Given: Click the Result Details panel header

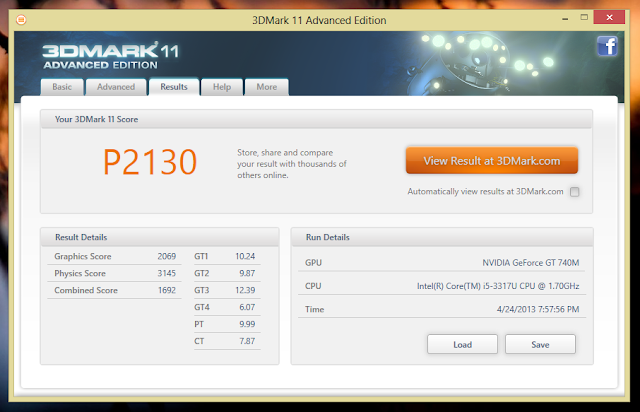Looking at the screenshot, I should click(x=160, y=237).
